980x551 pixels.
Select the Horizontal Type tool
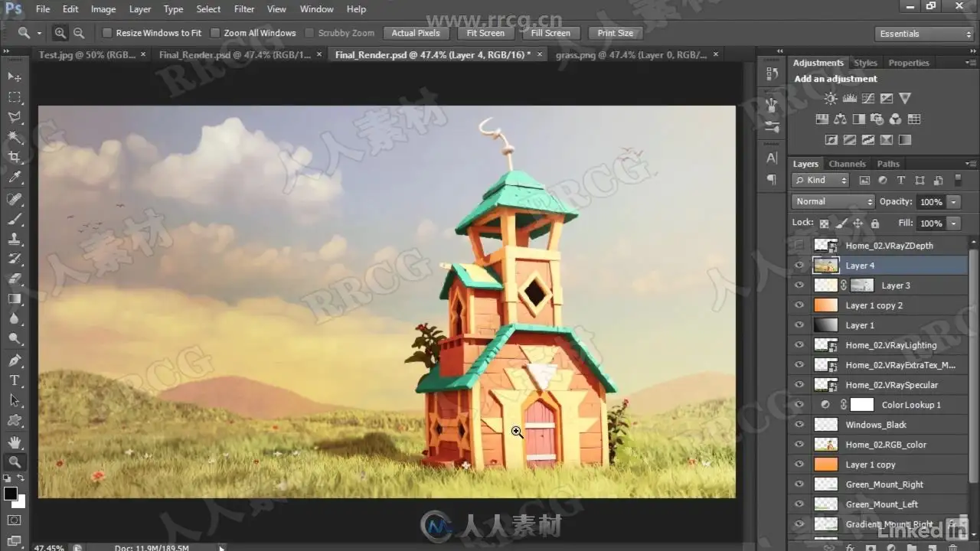coord(15,380)
